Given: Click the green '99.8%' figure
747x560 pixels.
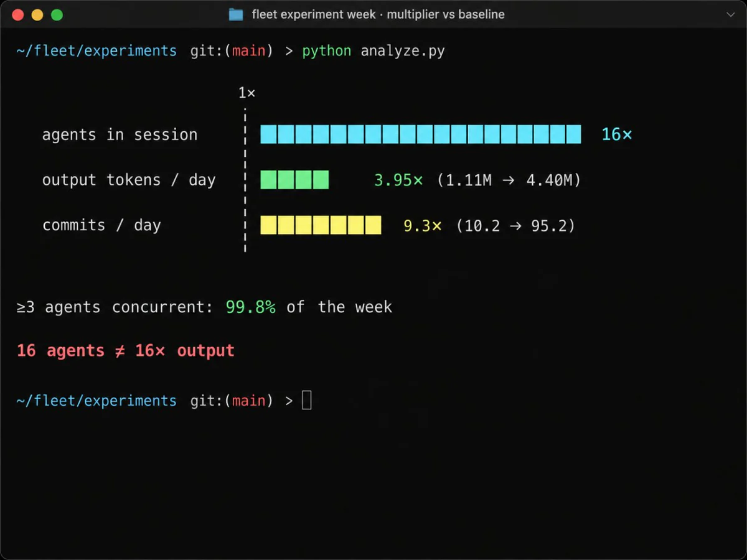Looking at the screenshot, I should point(251,307).
